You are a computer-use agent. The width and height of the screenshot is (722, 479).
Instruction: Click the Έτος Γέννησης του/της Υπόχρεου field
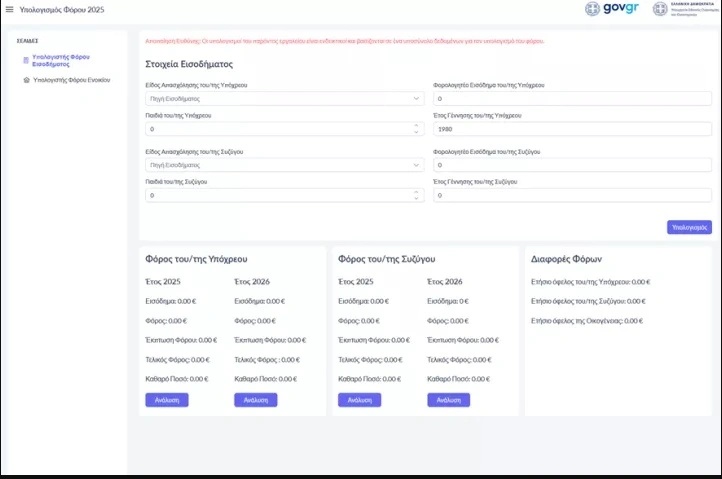pyautogui.click(x=572, y=130)
